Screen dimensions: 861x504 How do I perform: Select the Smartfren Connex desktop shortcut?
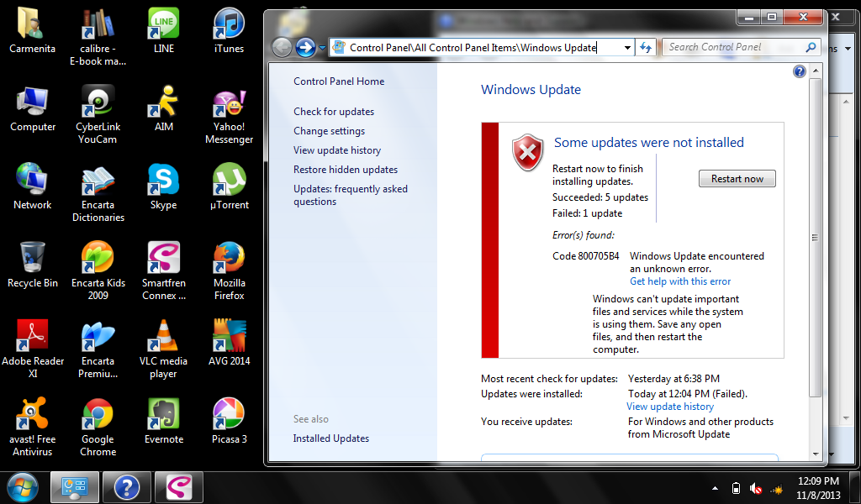point(164,271)
